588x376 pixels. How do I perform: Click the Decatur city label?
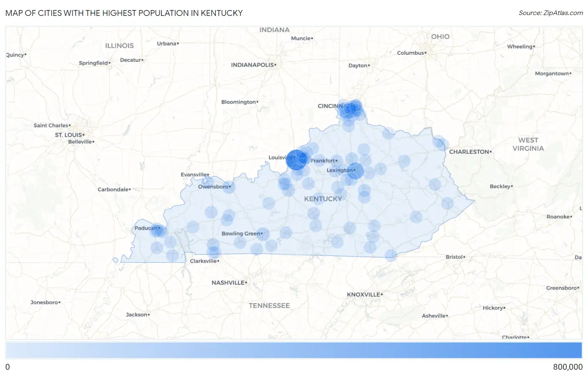click(x=130, y=60)
